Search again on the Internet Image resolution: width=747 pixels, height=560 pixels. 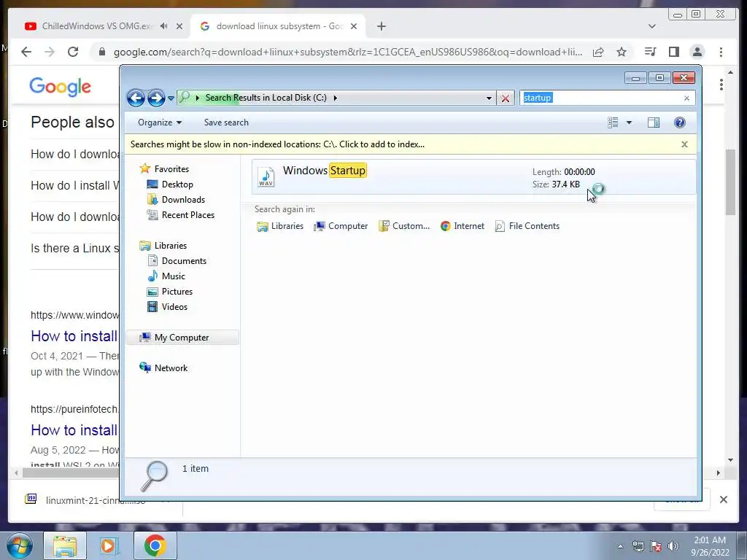[462, 226]
